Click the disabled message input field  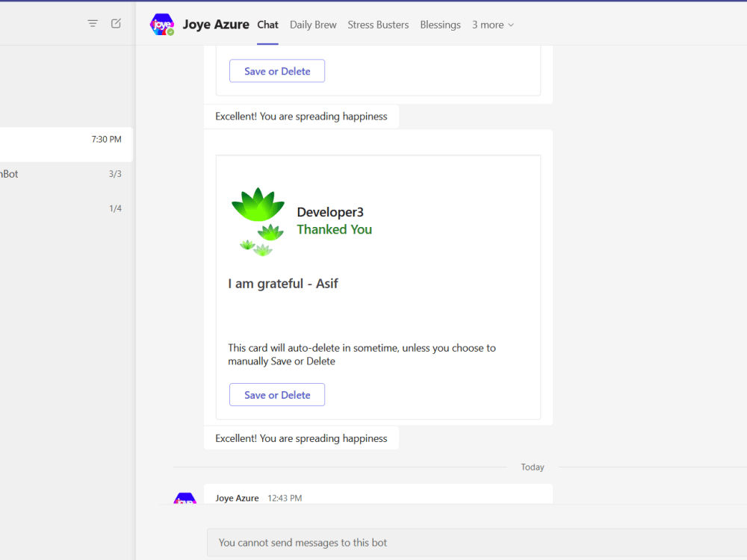(475, 543)
